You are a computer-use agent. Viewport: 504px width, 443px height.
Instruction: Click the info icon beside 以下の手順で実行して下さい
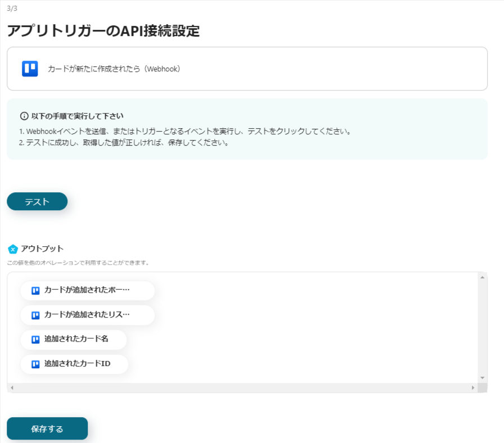pos(24,116)
